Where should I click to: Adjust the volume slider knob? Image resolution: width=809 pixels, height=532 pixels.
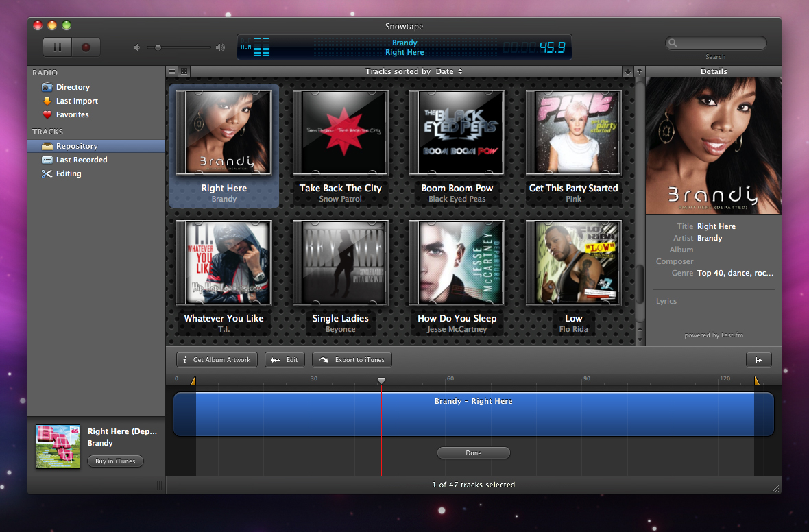(158, 47)
